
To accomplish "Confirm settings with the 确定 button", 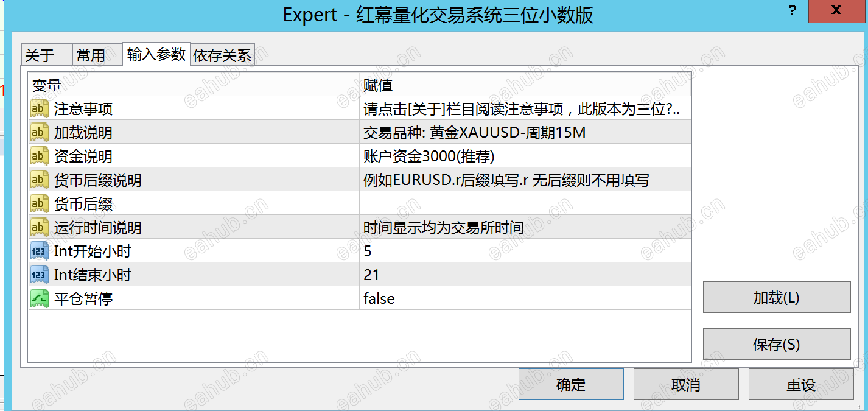I will [571, 384].
